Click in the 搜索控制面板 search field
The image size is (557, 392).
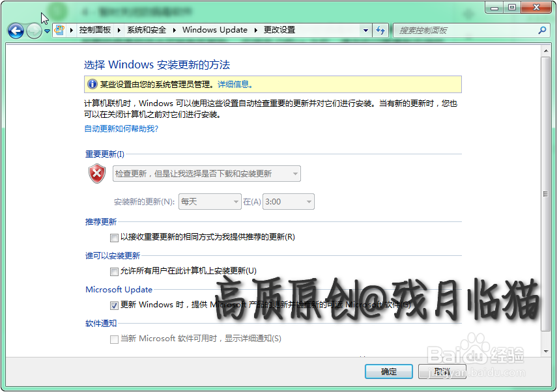click(465, 31)
